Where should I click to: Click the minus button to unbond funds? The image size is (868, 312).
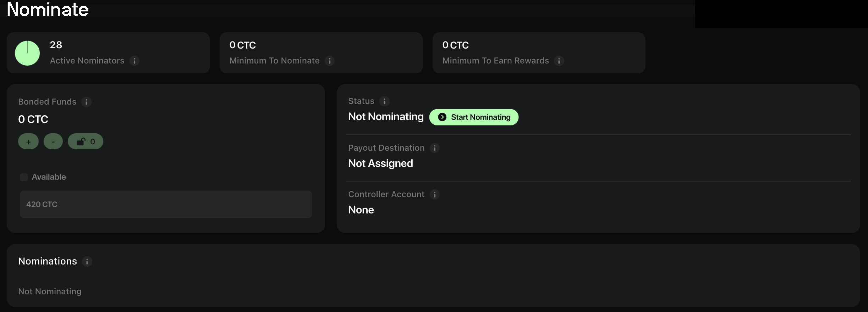pos(53,141)
